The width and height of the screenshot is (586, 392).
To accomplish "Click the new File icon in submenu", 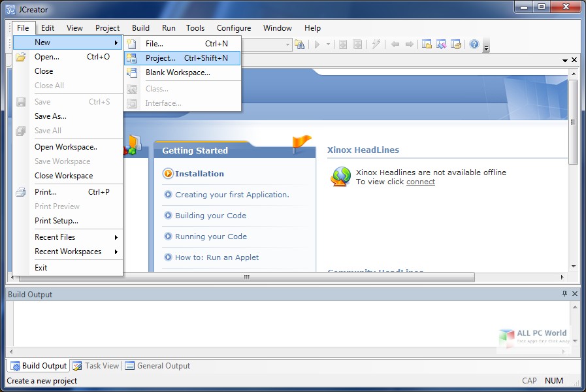I will (131, 44).
